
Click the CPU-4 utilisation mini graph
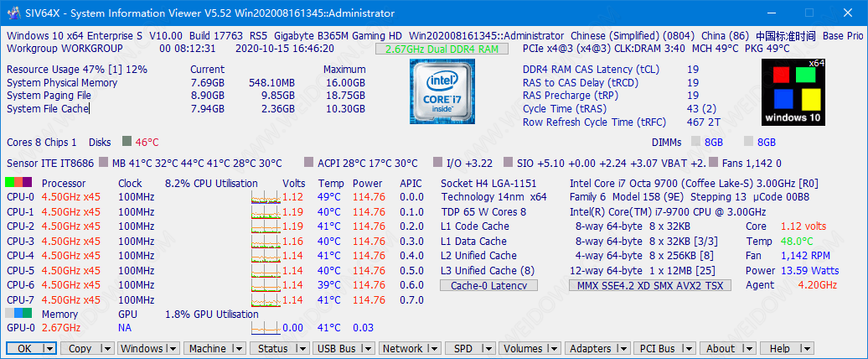(265, 255)
